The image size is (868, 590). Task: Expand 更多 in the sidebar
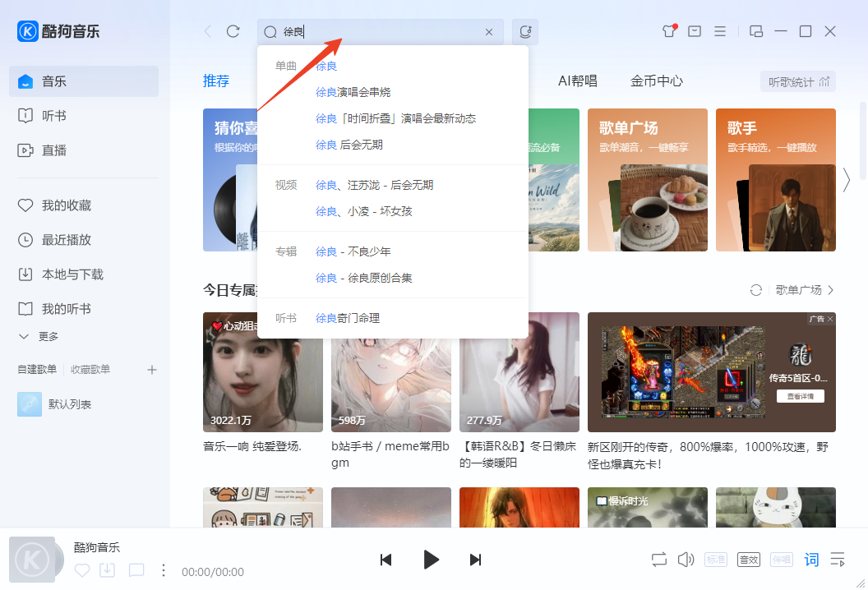(39, 337)
